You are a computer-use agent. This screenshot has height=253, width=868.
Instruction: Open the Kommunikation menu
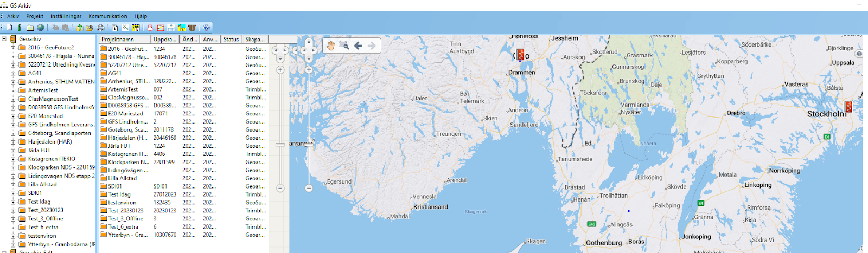tap(108, 16)
